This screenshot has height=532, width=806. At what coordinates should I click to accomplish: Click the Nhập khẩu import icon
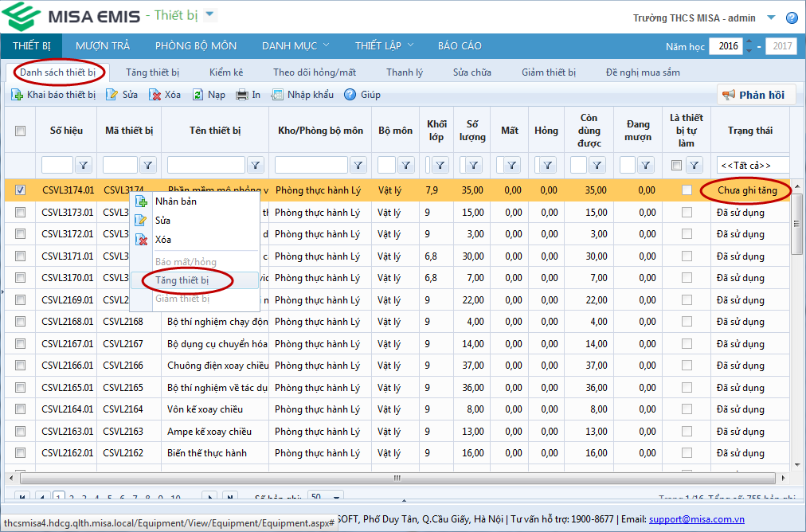[277, 95]
